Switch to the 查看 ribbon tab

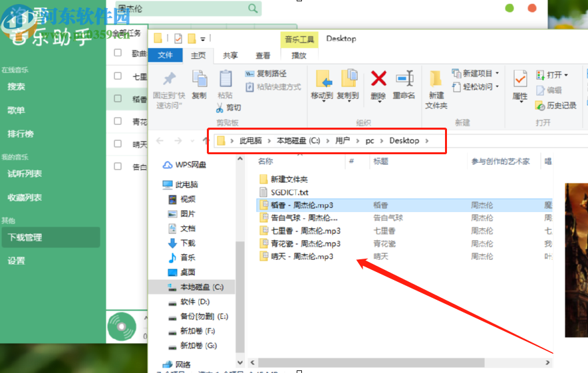263,55
